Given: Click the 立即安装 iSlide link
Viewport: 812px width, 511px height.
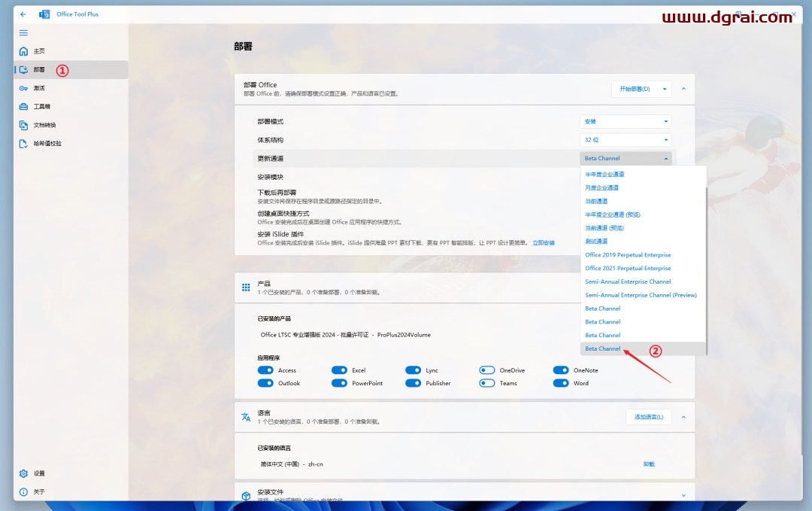Looking at the screenshot, I should coord(544,242).
